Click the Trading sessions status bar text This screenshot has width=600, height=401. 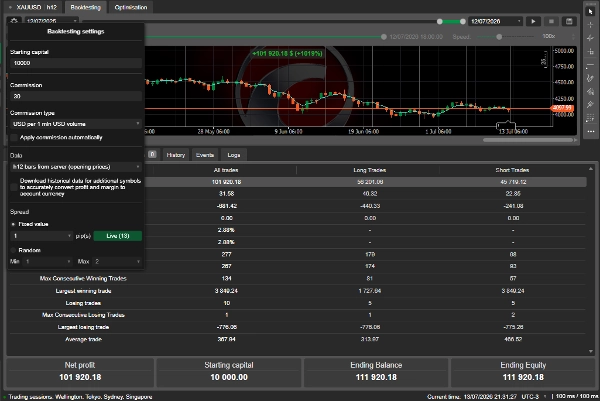[80, 397]
